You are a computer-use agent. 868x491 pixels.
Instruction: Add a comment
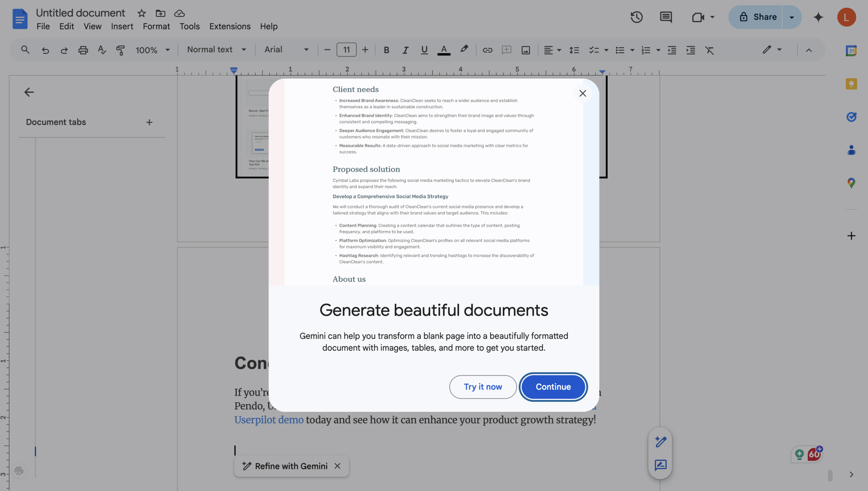506,50
